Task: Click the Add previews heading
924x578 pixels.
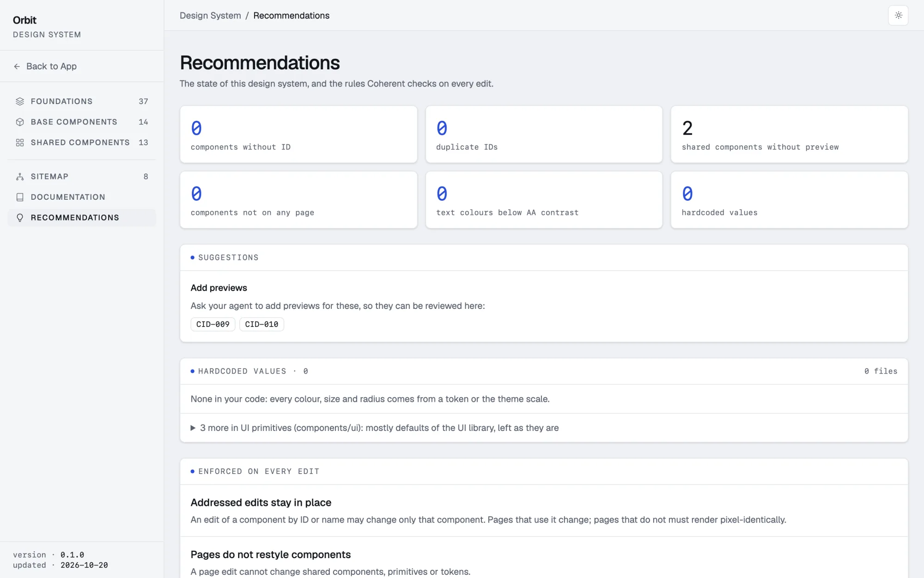Action: 219,288
